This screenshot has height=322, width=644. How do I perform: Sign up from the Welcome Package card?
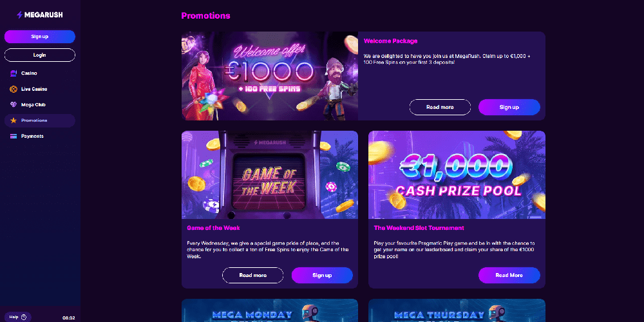(509, 107)
